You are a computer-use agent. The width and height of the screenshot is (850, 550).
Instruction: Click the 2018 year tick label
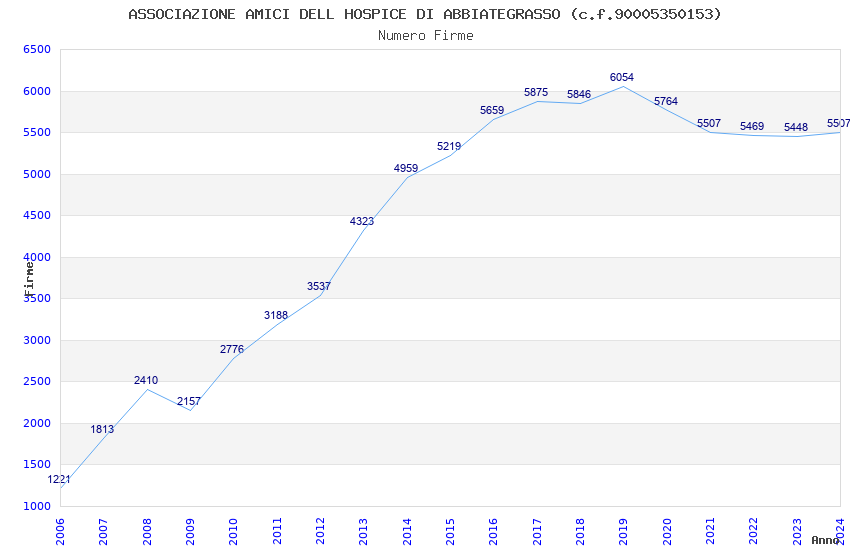pyautogui.click(x=581, y=532)
